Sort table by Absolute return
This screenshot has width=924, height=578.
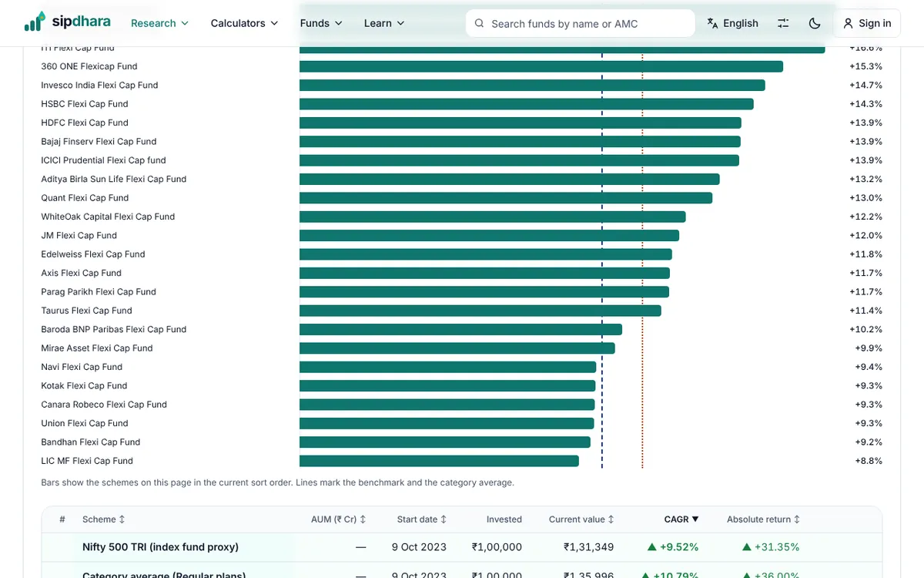tap(764, 519)
